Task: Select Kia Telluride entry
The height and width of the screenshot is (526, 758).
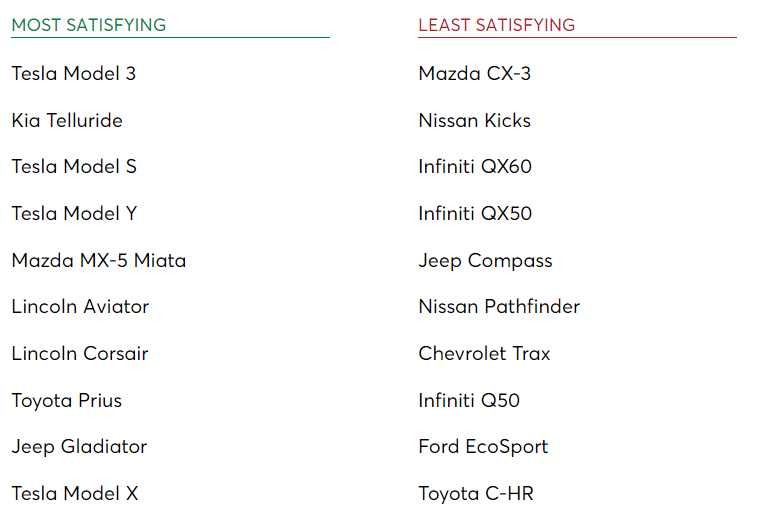Action: [67, 120]
